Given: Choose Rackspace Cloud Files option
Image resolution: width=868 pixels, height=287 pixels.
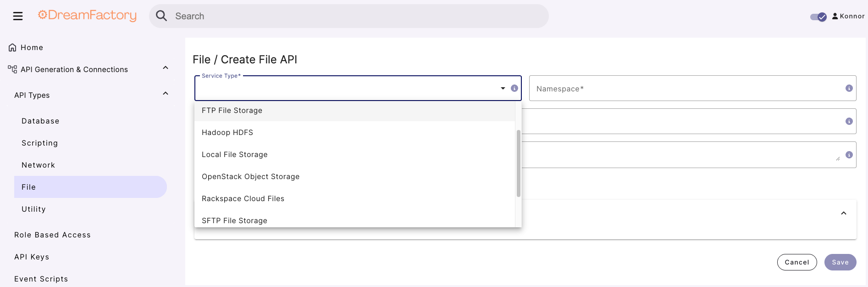Looking at the screenshot, I should [x=354, y=198].
